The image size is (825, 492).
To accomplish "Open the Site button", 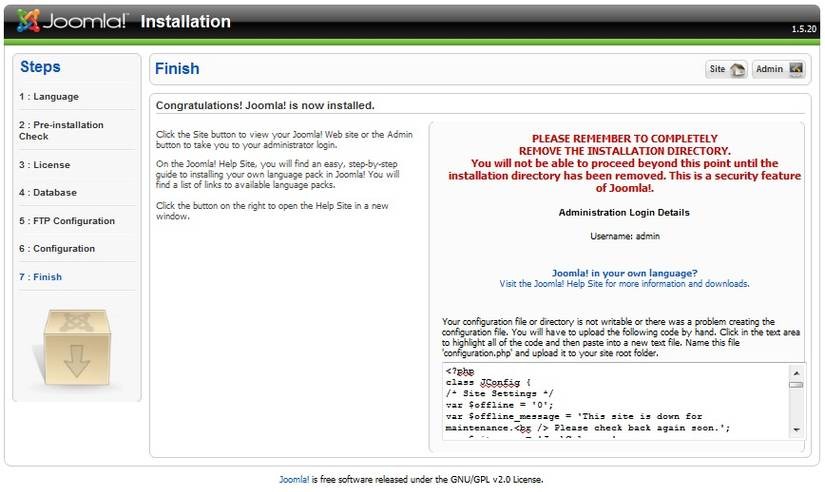I will pyautogui.click(x=726, y=69).
